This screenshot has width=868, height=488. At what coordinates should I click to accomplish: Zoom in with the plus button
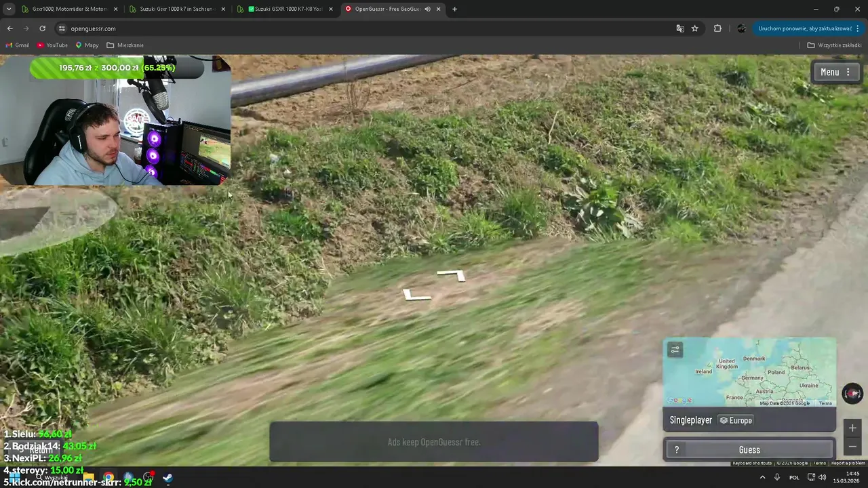coord(852,428)
